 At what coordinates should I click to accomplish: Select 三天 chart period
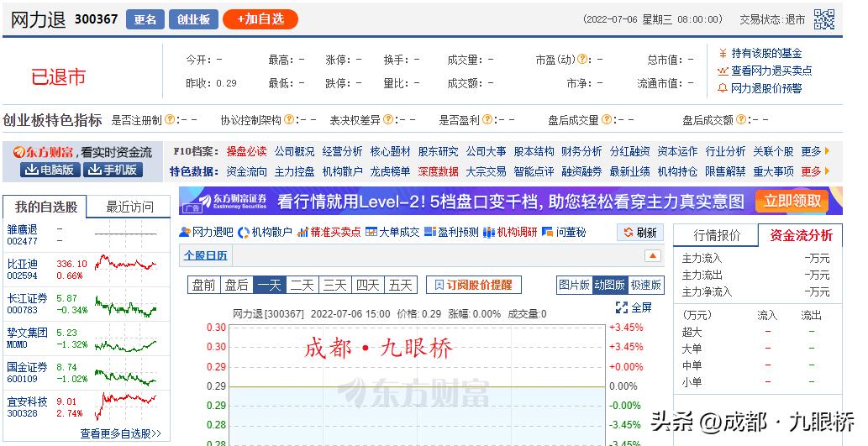[x=335, y=285]
